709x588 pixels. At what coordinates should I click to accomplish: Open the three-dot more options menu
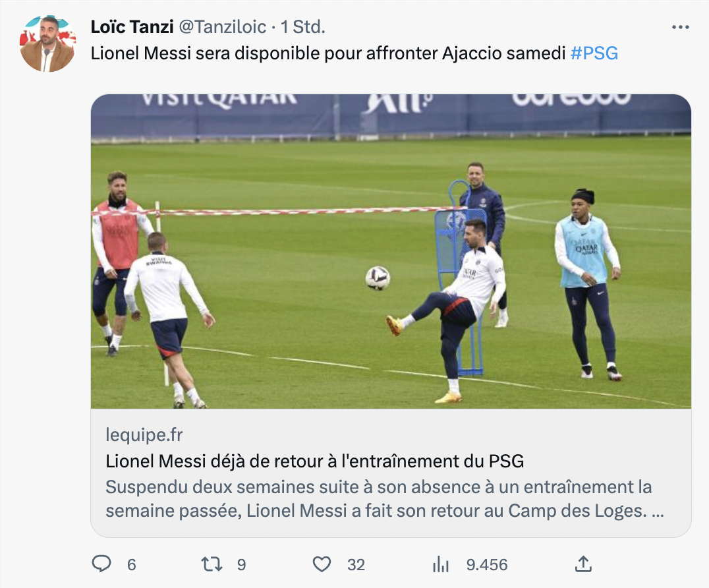point(680,27)
